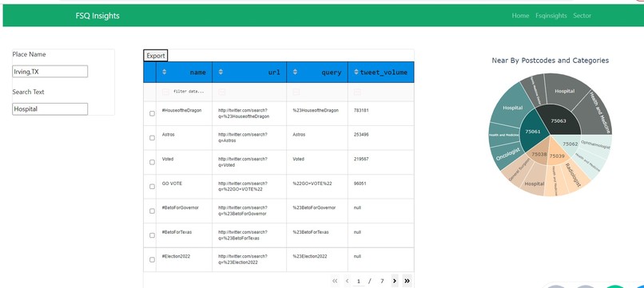The image size is (644, 288).
Task: Click Ophthalmologist slice in sunburst chart
Action: (x=595, y=145)
